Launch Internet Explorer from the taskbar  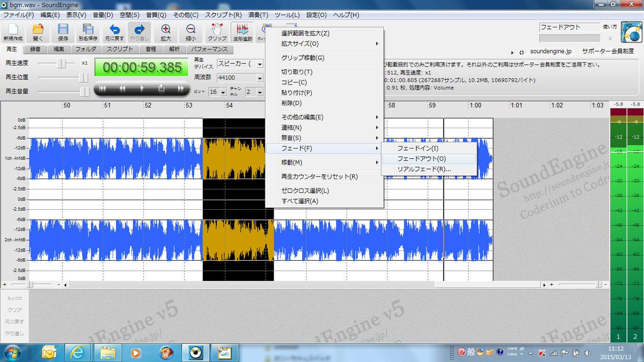(x=78, y=352)
